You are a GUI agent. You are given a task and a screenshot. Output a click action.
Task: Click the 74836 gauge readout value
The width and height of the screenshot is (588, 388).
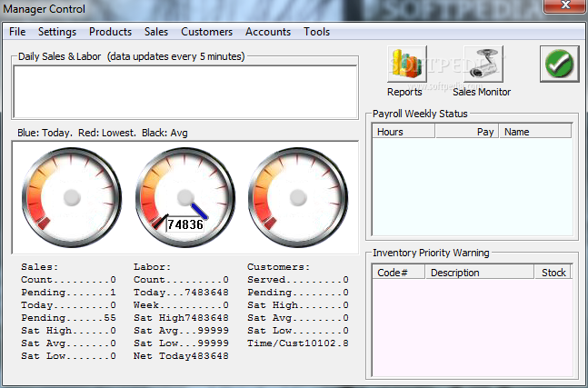pyautogui.click(x=185, y=224)
